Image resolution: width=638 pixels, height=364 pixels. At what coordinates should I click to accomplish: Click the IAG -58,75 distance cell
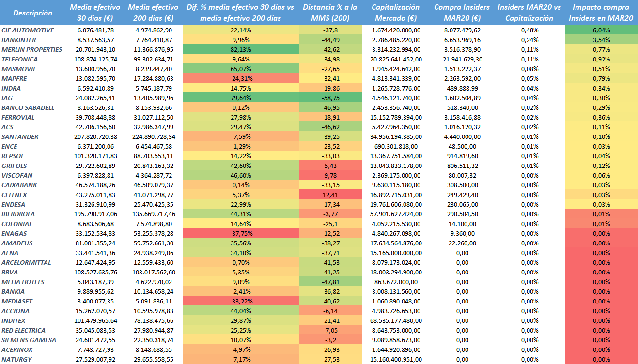(330, 98)
